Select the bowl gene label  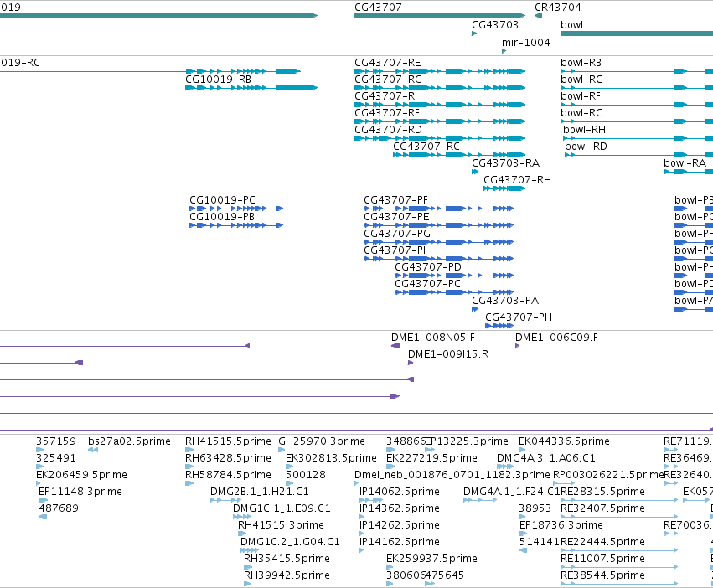(x=571, y=25)
